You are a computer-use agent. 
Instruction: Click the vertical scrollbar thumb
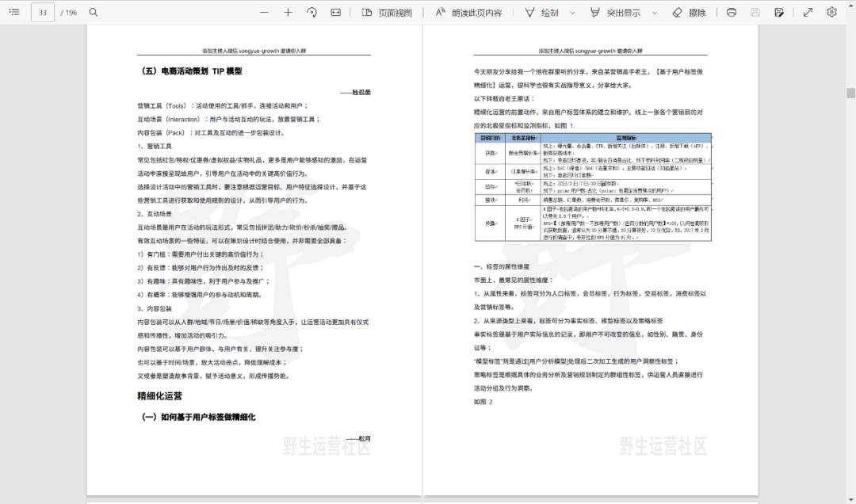click(x=850, y=93)
